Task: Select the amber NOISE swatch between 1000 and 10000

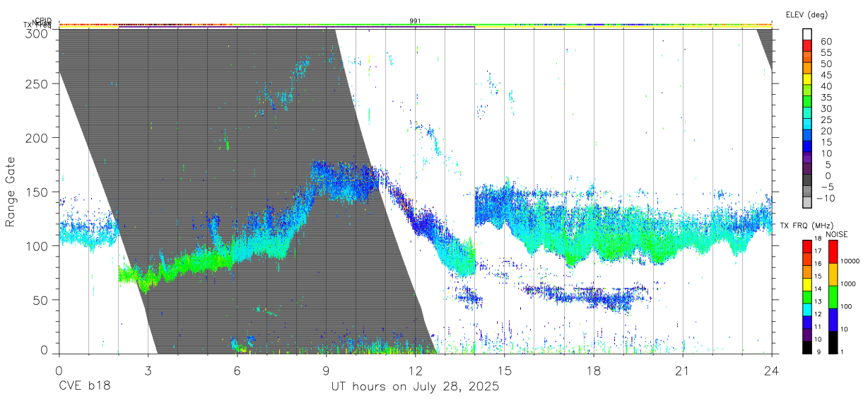Action: (x=832, y=274)
